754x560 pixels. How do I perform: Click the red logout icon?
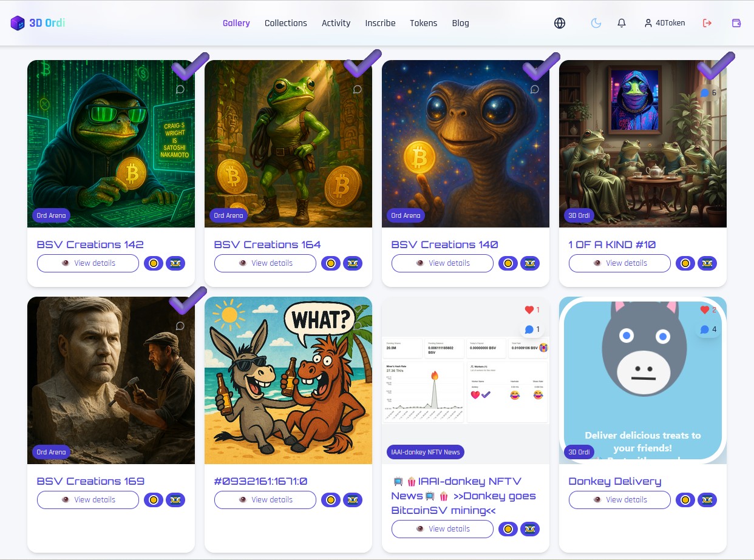click(x=707, y=23)
